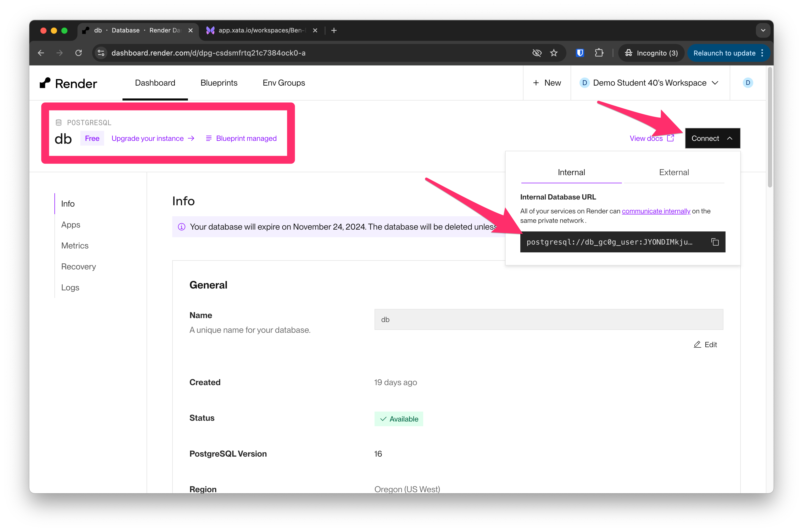Bookmark this page with star icon
803x532 pixels.
pyautogui.click(x=554, y=53)
